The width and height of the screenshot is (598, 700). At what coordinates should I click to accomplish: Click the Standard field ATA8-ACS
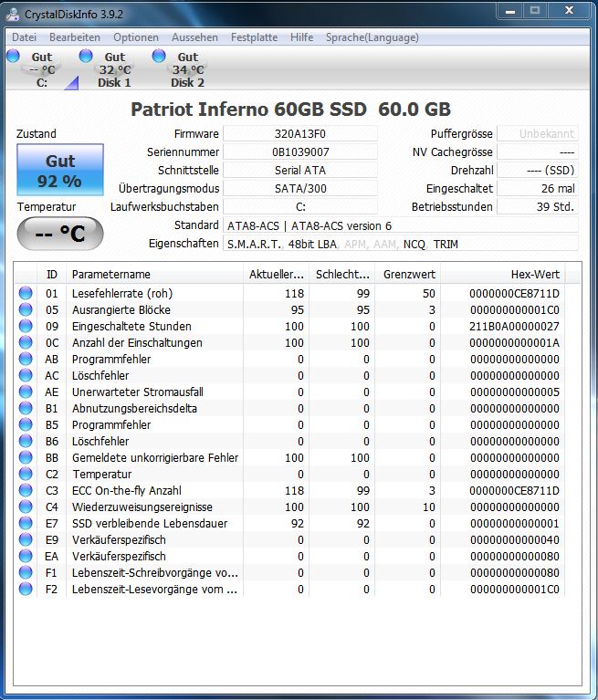[x=400, y=225]
